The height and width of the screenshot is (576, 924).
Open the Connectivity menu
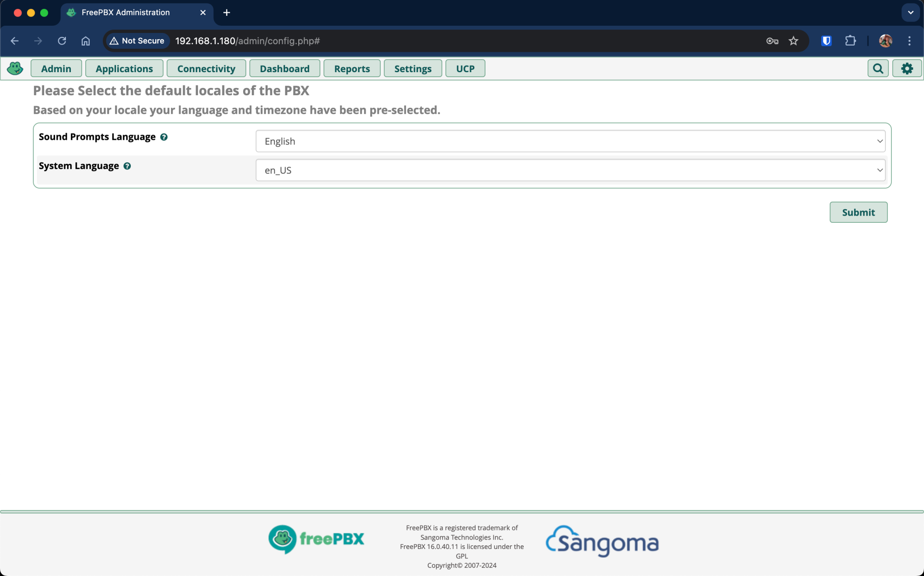click(x=206, y=68)
